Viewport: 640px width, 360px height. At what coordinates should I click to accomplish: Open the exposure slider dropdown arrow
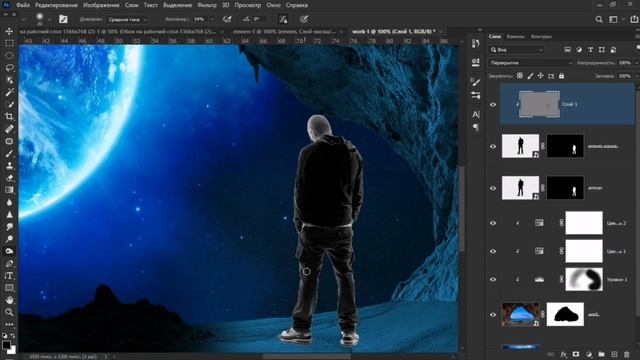212,19
